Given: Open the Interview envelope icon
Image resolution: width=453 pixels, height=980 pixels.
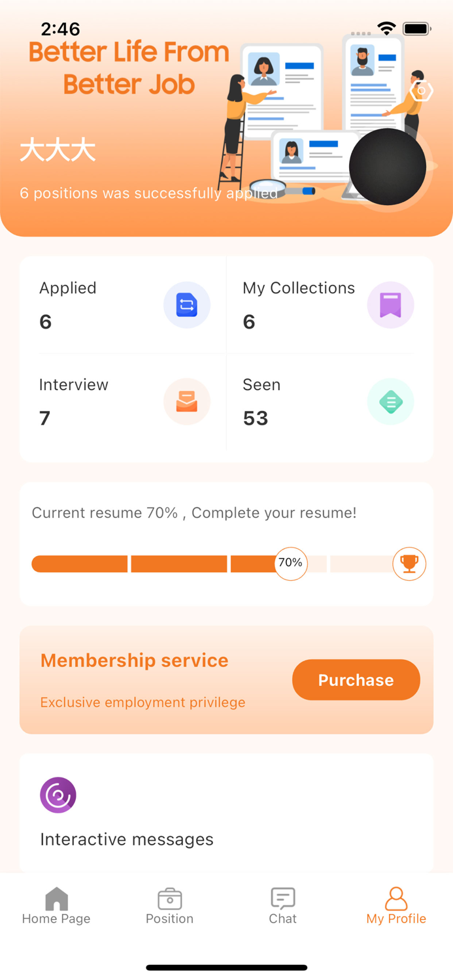Looking at the screenshot, I should click(187, 401).
